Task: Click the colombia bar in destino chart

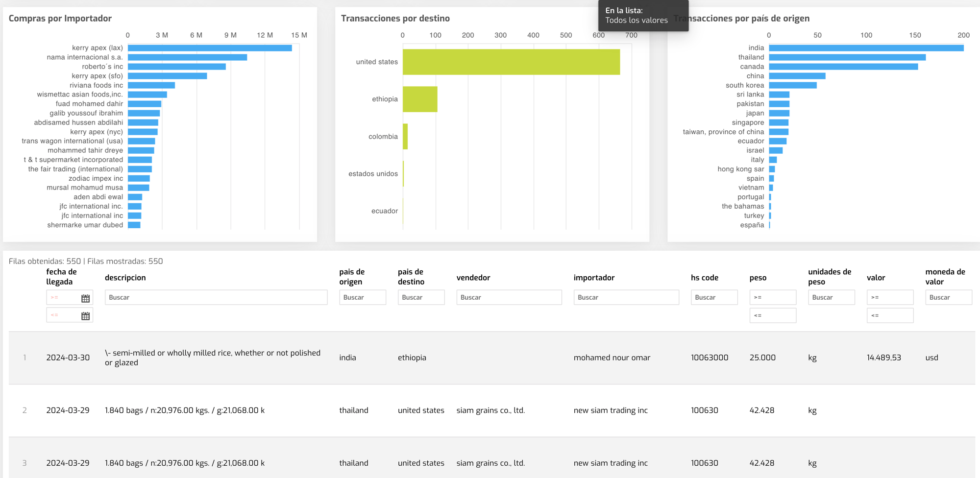Action: pyautogui.click(x=405, y=137)
